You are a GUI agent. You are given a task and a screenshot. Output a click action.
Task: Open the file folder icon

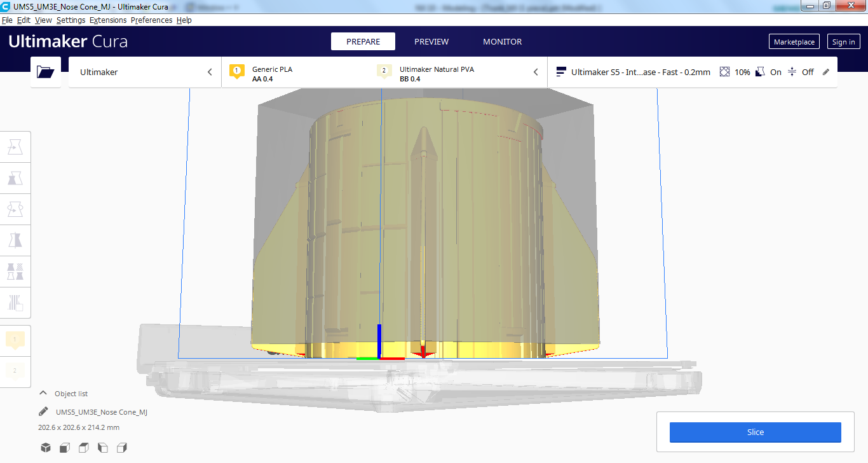(x=46, y=72)
